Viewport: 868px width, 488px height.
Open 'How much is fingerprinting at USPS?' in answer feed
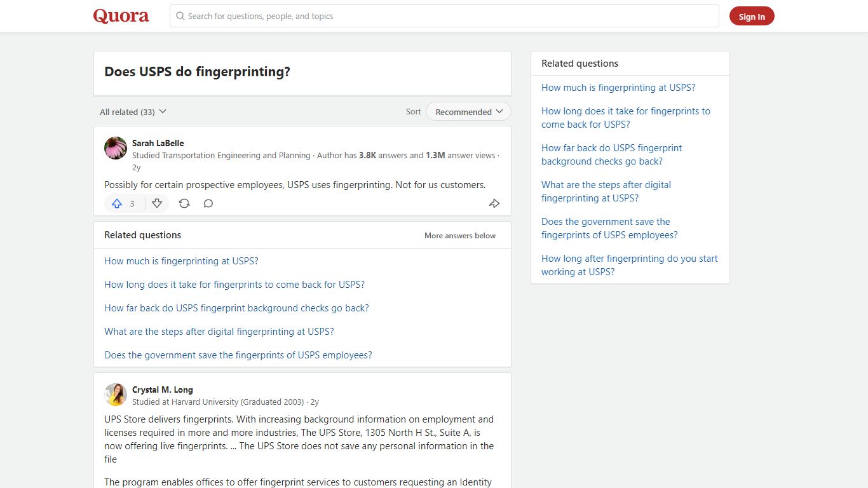click(181, 261)
